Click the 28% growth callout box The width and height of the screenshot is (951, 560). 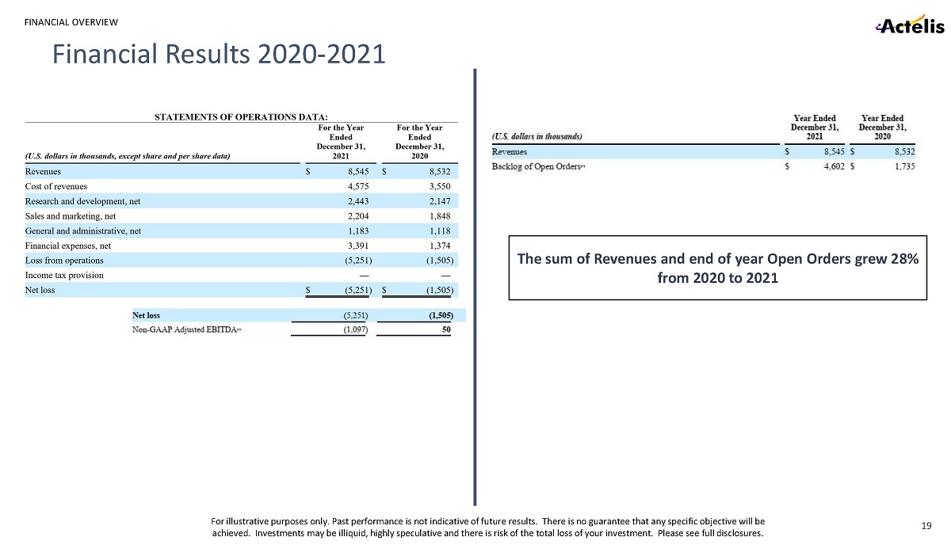pos(717,268)
